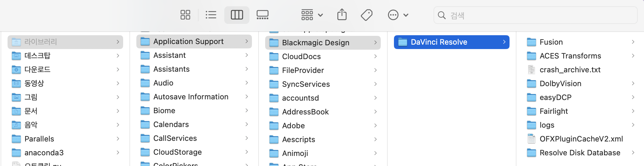Open the Parallels folder

(65, 139)
